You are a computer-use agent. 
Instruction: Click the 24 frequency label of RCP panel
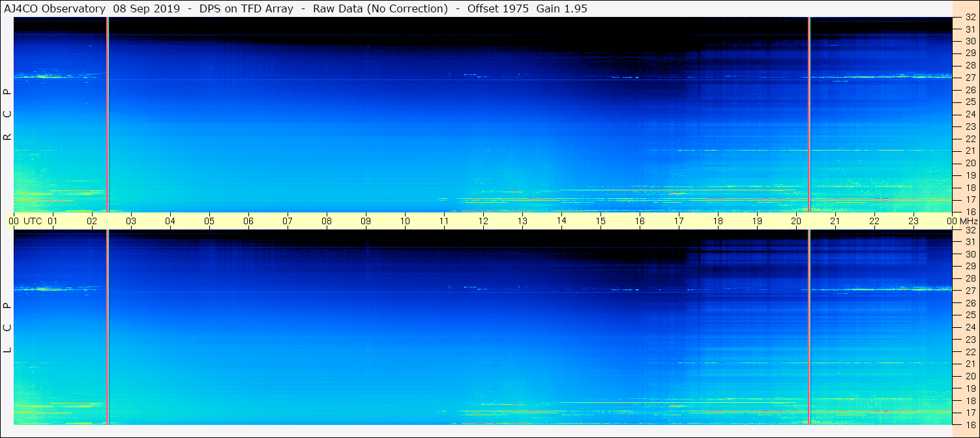pyautogui.click(x=970, y=114)
